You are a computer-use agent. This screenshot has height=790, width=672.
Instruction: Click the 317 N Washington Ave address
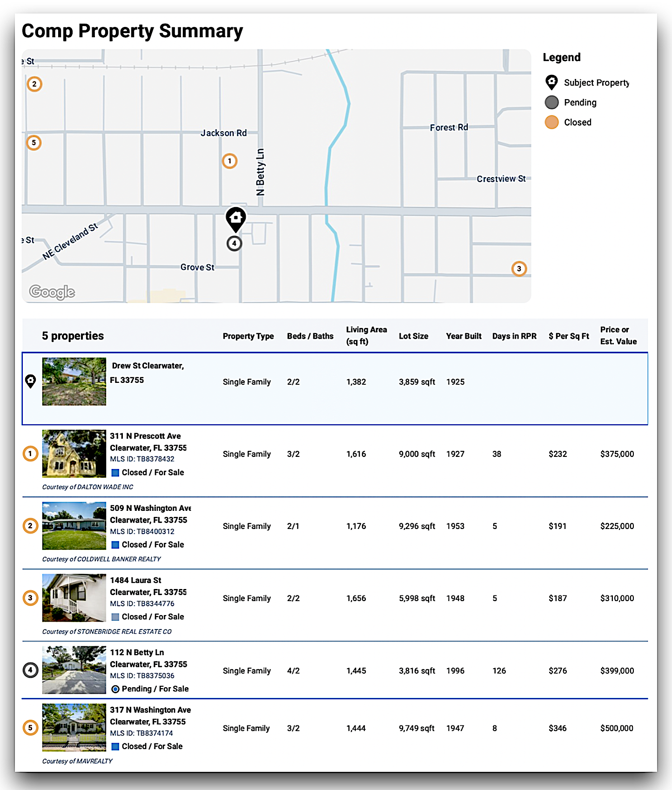(150, 716)
